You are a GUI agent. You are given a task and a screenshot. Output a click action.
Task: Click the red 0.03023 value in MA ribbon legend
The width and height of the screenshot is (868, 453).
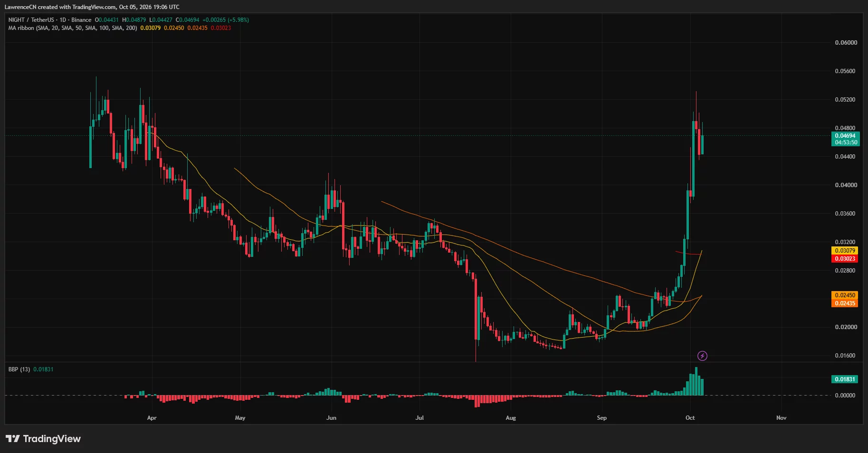tap(221, 28)
